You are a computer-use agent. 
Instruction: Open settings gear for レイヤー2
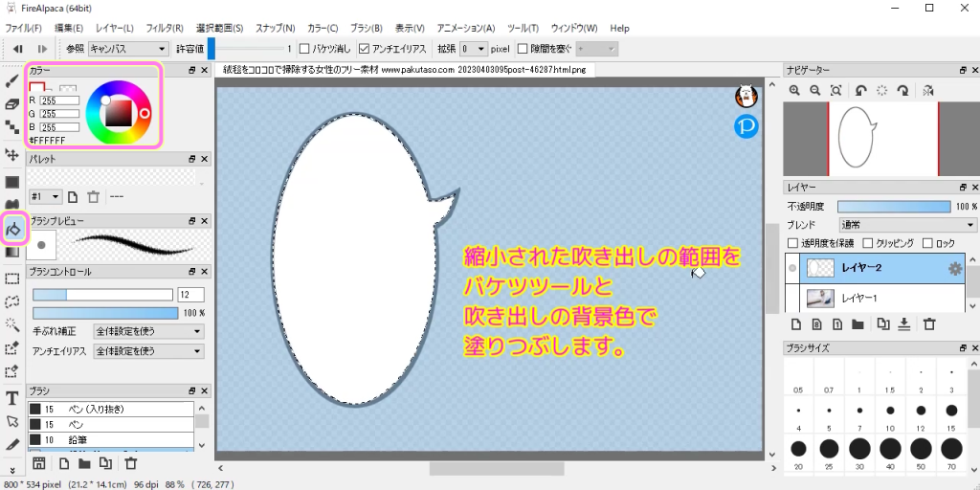[x=955, y=269]
